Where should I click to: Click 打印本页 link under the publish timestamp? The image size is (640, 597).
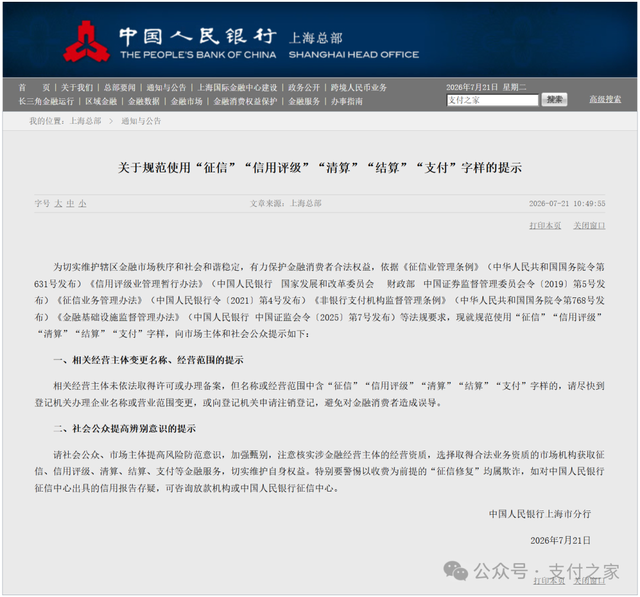point(545,225)
